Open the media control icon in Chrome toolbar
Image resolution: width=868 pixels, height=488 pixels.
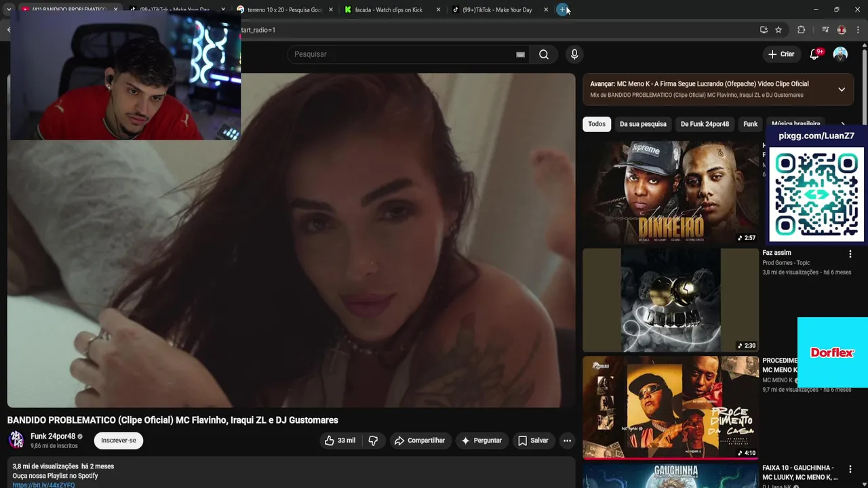pos(825,30)
